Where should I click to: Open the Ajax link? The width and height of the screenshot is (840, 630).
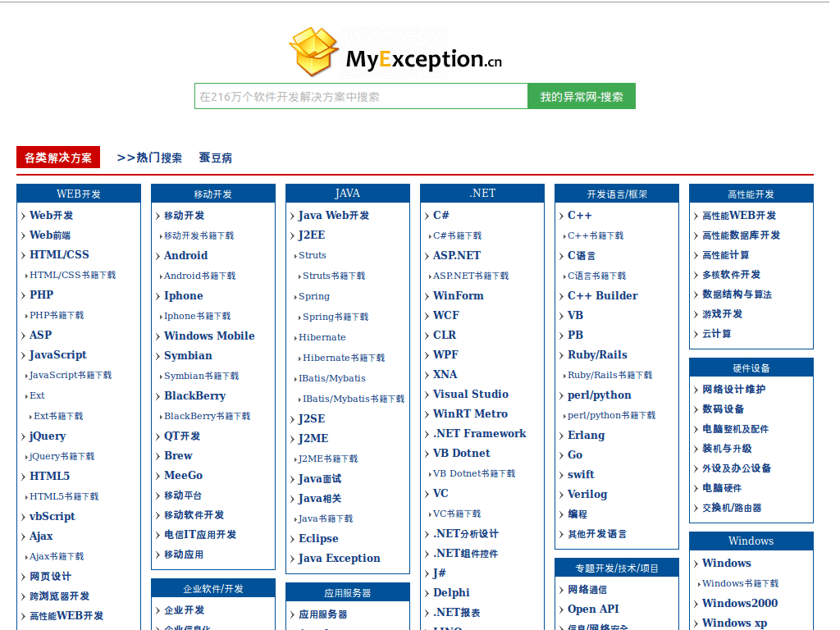[41, 536]
